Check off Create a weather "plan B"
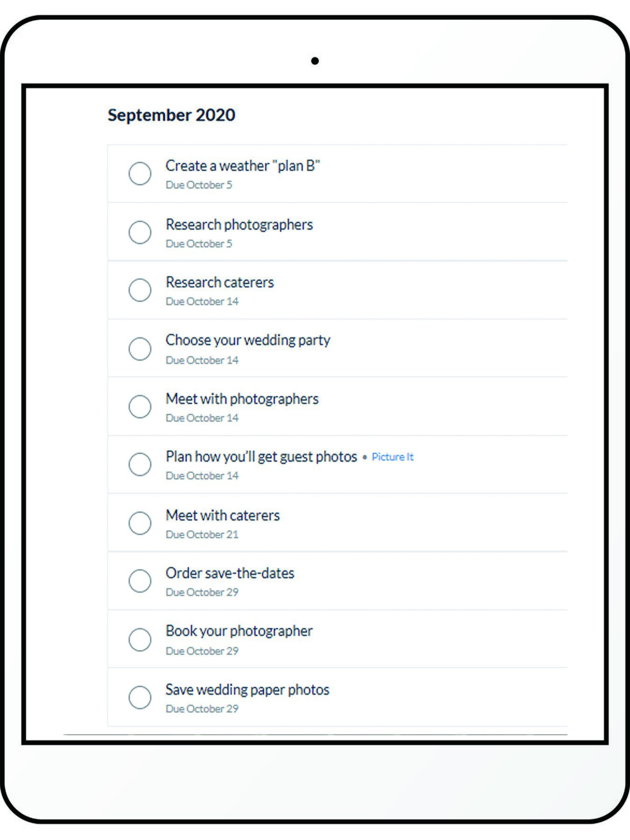 [140, 174]
